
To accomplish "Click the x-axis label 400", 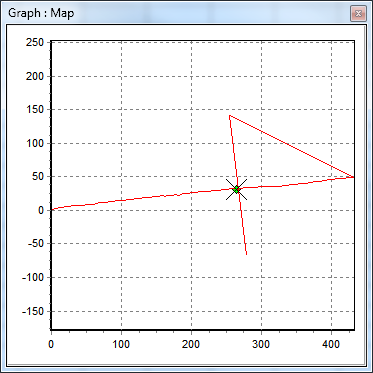I will [331, 344].
